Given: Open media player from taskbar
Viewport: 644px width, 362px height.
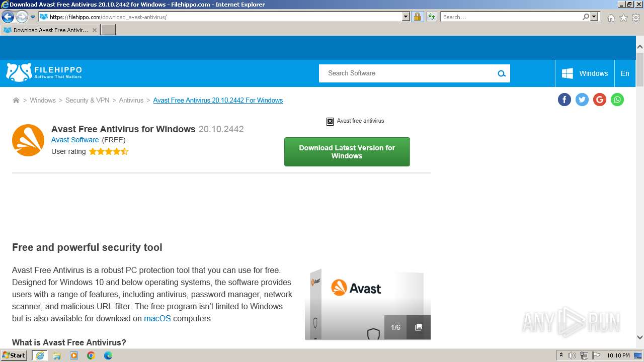Looking at the screenshot, I should [x=74, y=355].
